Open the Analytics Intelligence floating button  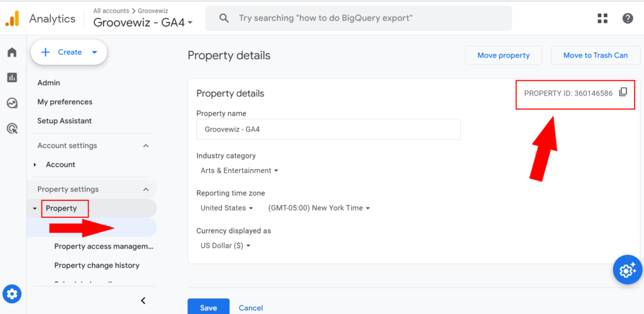(626, 270)
